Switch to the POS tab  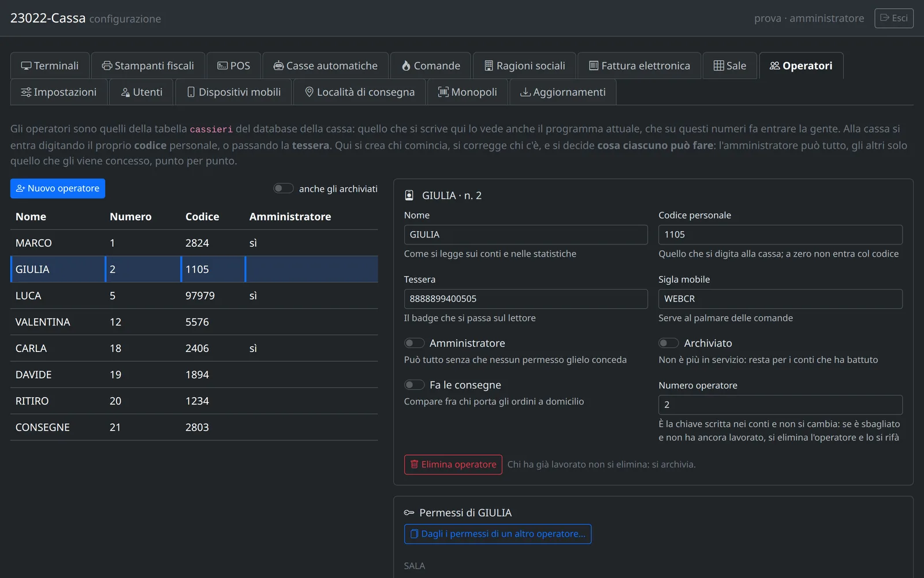(x=234, y=66)
